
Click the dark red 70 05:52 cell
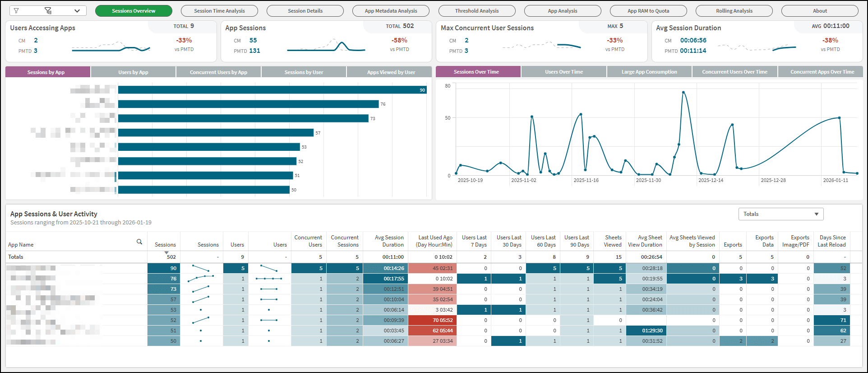click(432, 320)
